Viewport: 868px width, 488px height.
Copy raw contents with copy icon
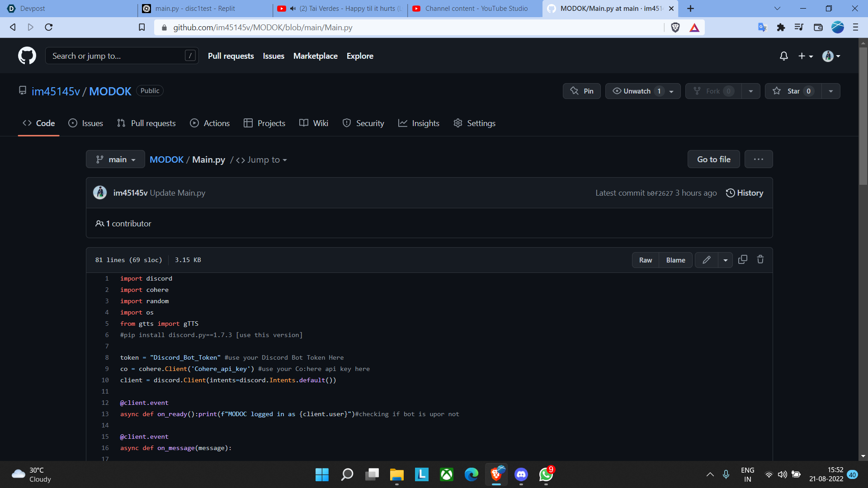[742, 260]
